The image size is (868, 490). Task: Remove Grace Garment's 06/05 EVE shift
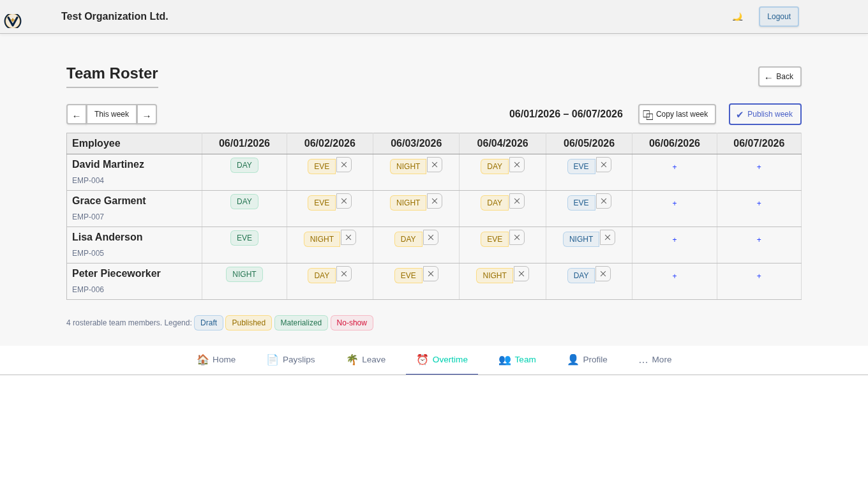point(604,201)
